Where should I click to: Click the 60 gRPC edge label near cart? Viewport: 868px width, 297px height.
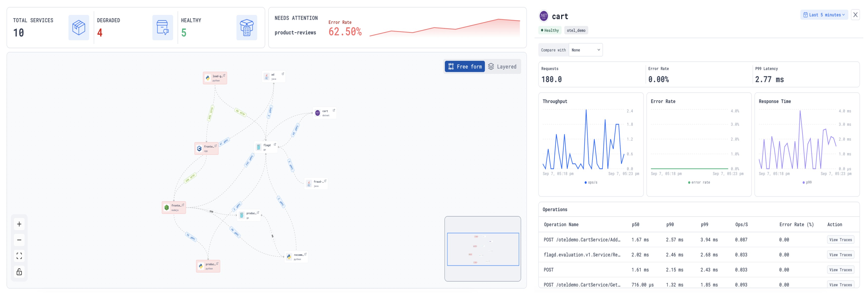[x=295, y=130]
